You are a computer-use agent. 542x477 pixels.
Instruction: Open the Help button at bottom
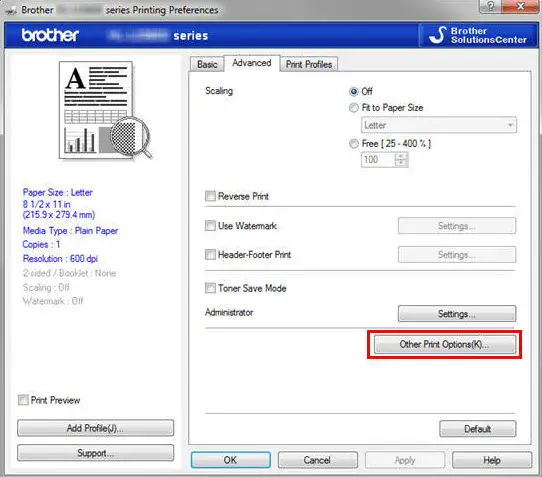click(x=492, y=460)
